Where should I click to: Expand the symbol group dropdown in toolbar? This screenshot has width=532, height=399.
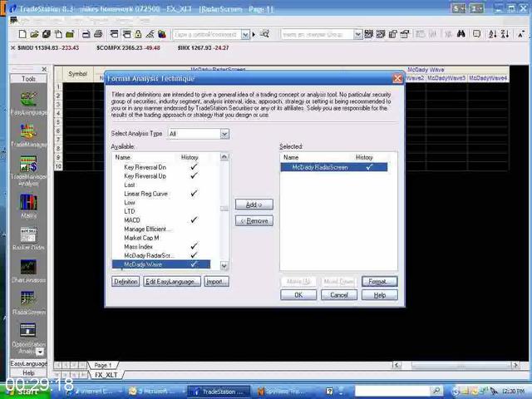(357, 34)
